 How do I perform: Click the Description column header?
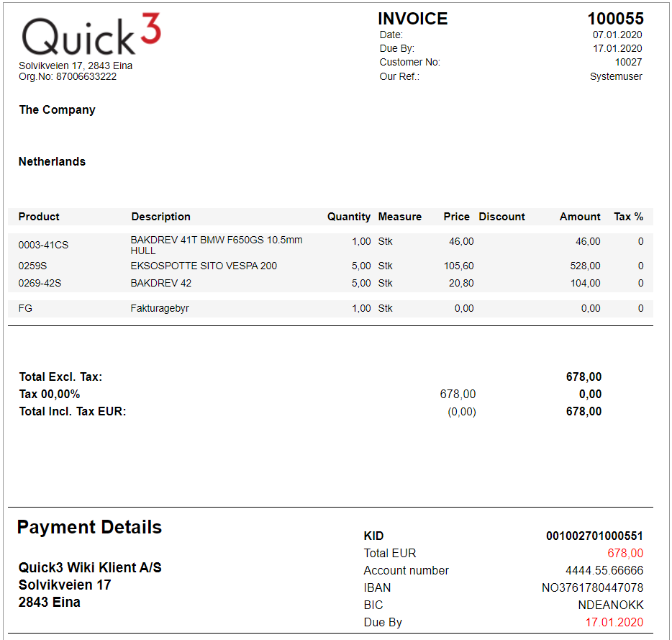pos(160,217)
